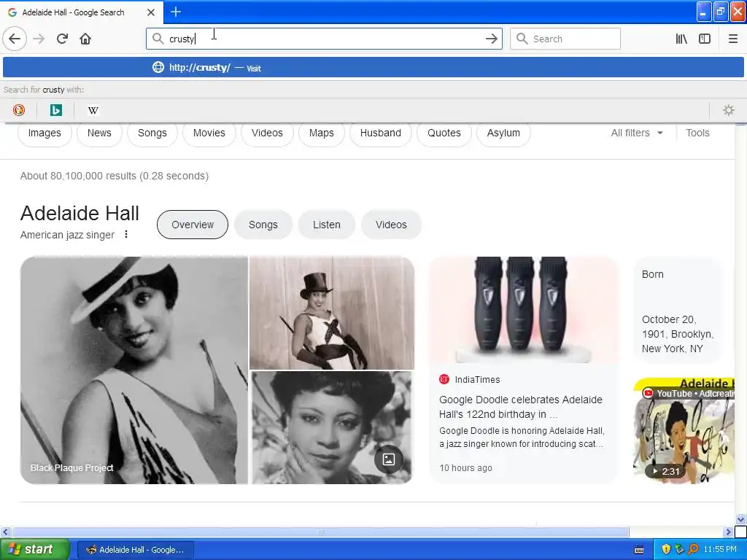Open the Tools options
The width and height of the screenshot is (747, 560).
coord(697,133)
